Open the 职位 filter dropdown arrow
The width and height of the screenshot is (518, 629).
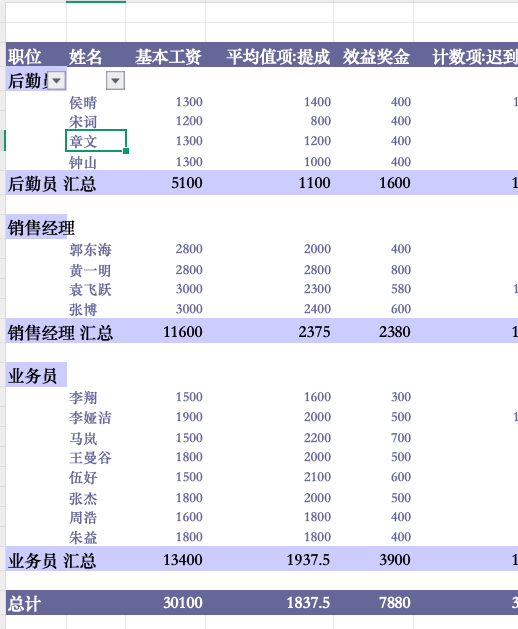[x=57, y=81]
